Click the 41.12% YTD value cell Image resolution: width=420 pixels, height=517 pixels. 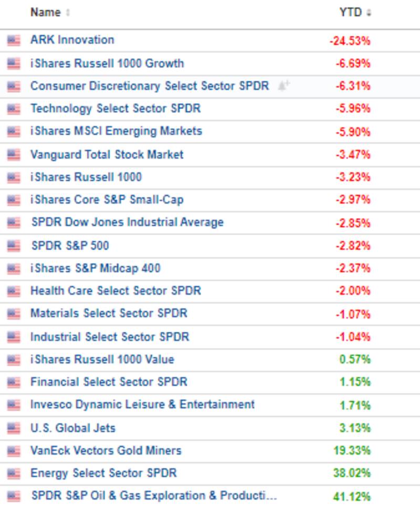click(352, 497)
